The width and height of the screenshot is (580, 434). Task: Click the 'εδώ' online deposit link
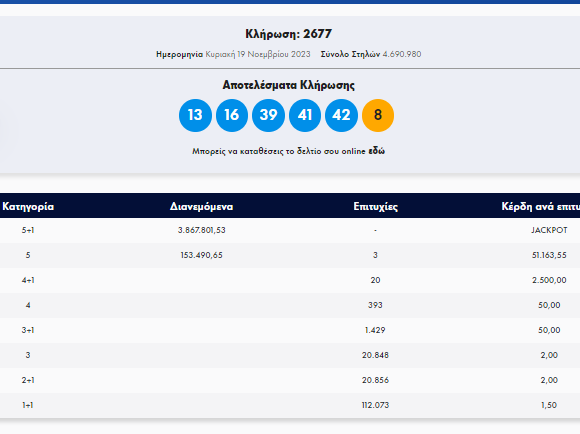click(x=377, y=151)
